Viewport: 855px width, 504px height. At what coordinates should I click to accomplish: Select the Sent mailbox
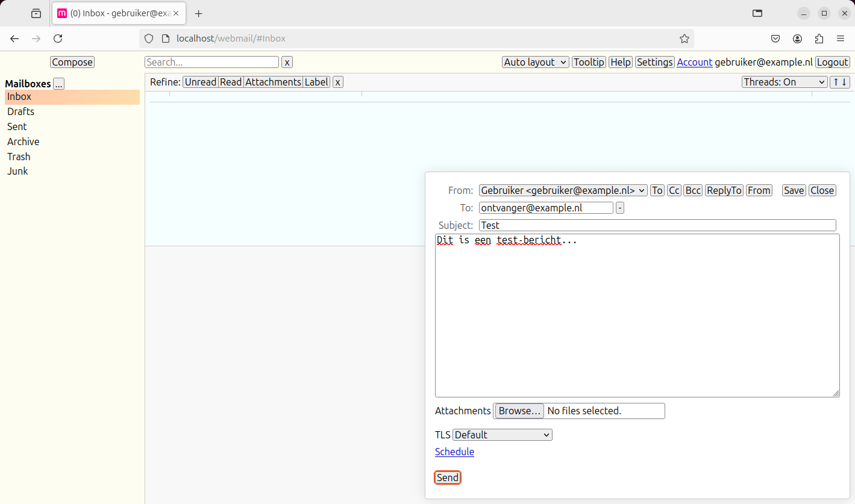pyautogui.click(x=72, y=127)
